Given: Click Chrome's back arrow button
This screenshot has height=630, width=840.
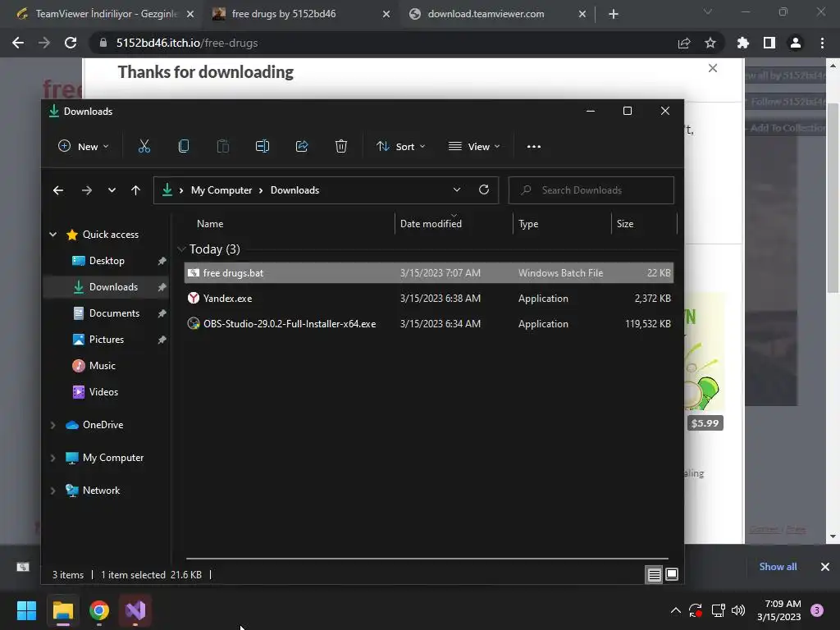Looking at the screenshot, I should click(x=18, y=43).
